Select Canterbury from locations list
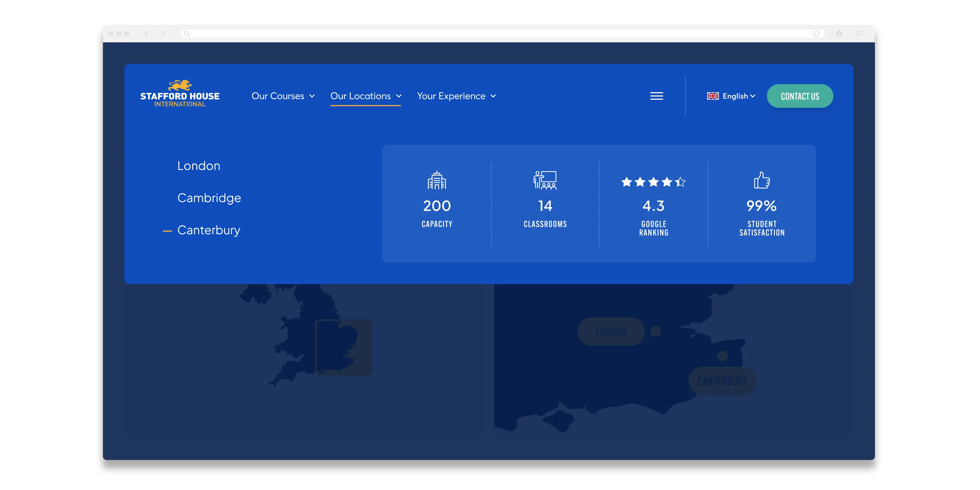This screenshot has width=980, height=490. 209,231
